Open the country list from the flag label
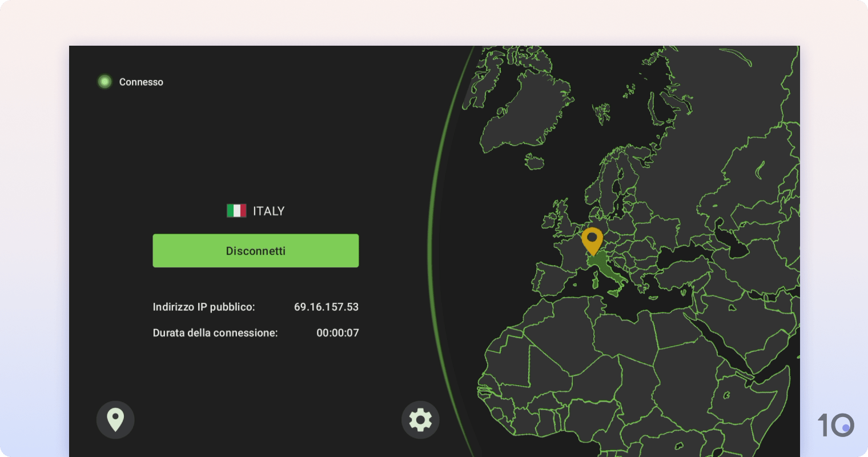868x457 pixels. coord(236,210)
